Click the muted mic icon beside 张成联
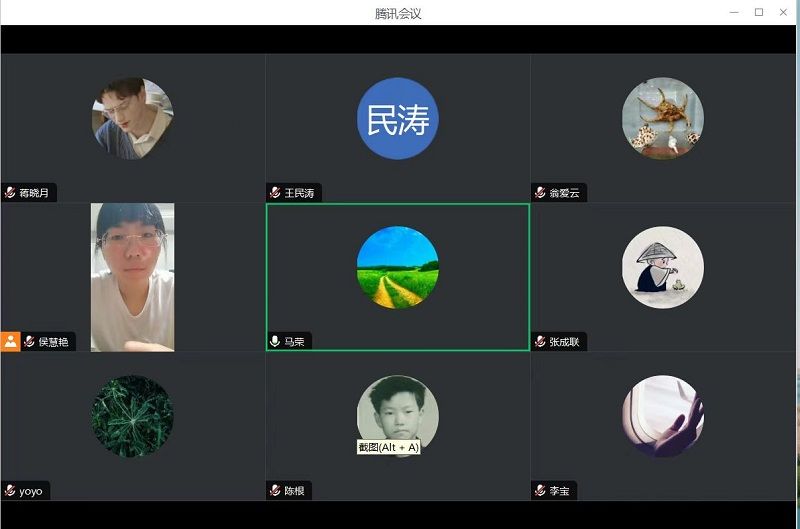 [x=540, y=341]
